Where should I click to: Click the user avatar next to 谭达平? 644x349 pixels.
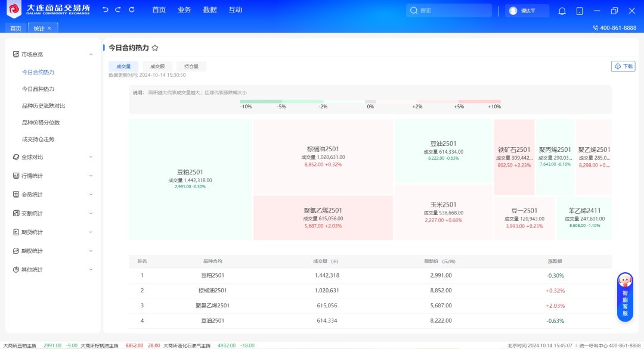pyautogui.click(x=513, y=11)
